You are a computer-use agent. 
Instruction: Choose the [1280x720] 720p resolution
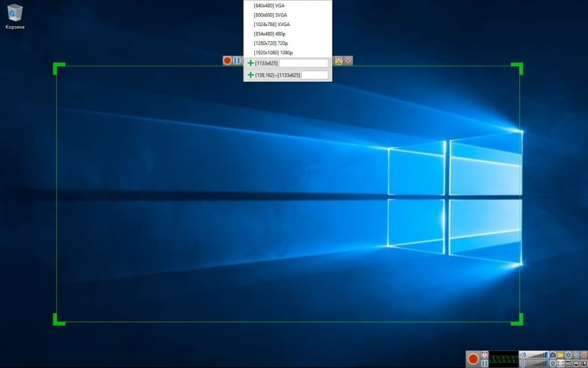click(270, 43)
